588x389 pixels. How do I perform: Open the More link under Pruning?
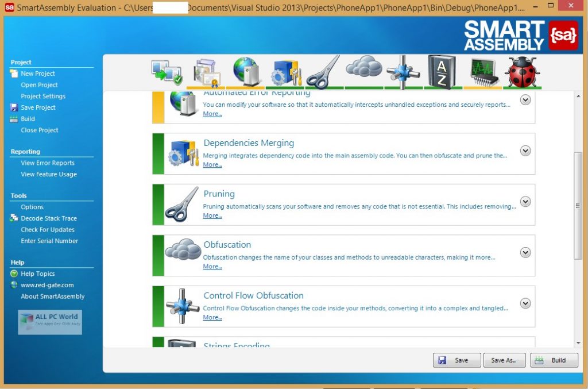[212, 216]
